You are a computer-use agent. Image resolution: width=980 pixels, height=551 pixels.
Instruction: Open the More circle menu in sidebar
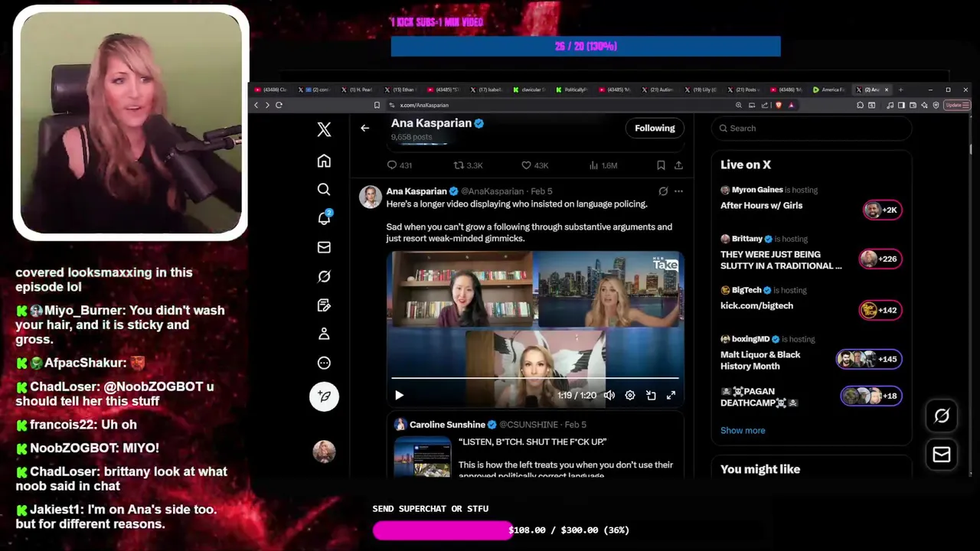pos(324,363)
